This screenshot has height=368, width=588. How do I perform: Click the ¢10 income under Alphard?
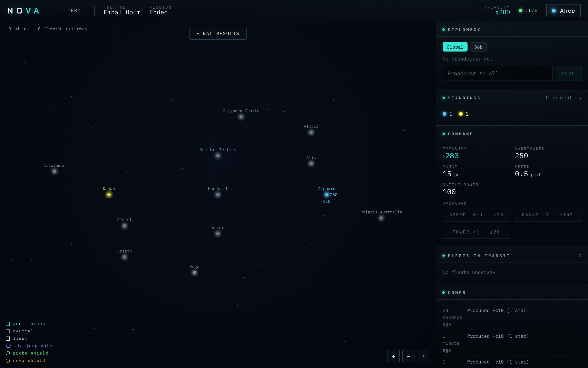tap(326, 202)
